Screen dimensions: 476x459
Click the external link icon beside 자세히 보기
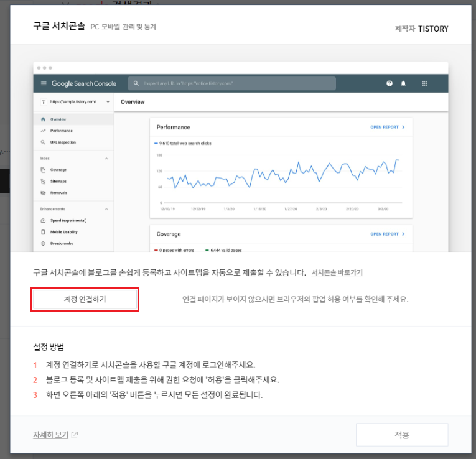pos(75,435)
